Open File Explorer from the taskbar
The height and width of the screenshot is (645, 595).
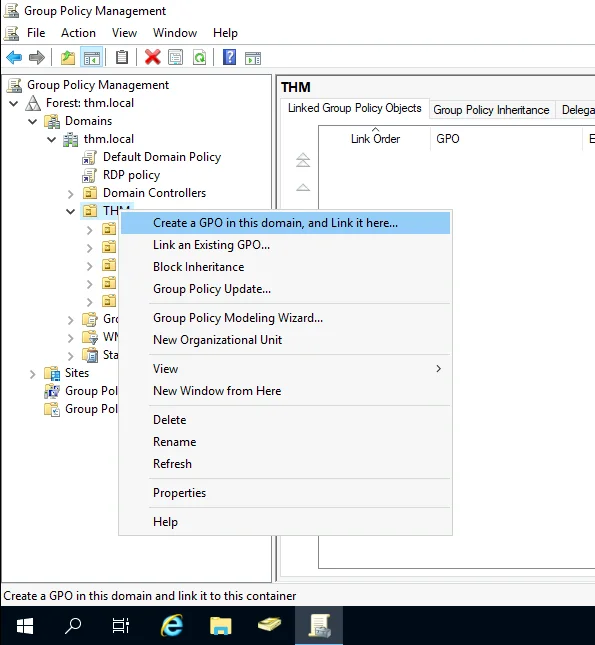(221, 626)
